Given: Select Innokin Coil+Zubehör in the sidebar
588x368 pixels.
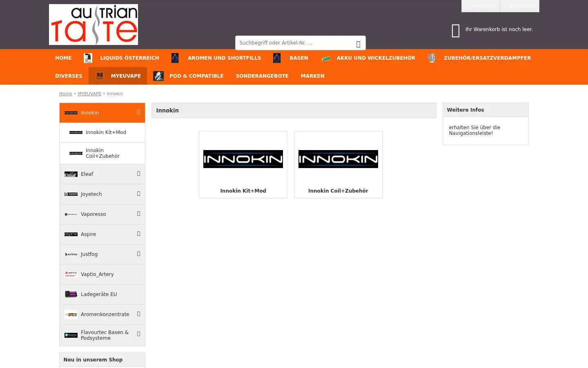Looking at the screenshot, I should click(x=102, y=153).
